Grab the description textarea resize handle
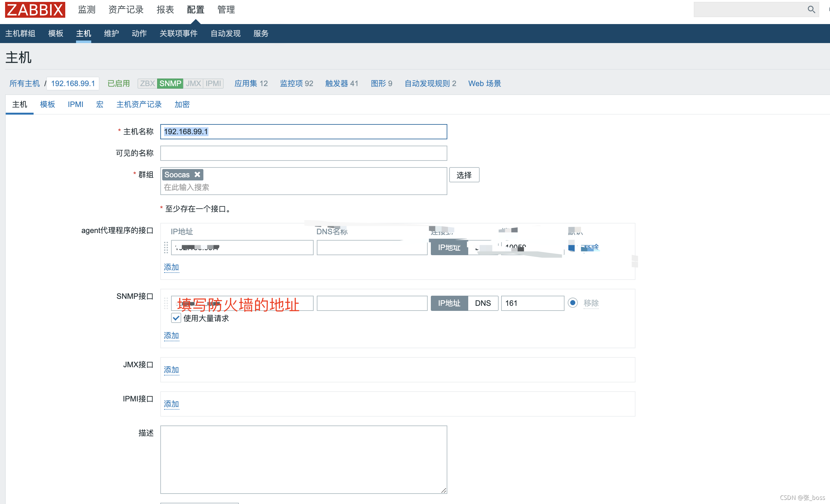 444,490
